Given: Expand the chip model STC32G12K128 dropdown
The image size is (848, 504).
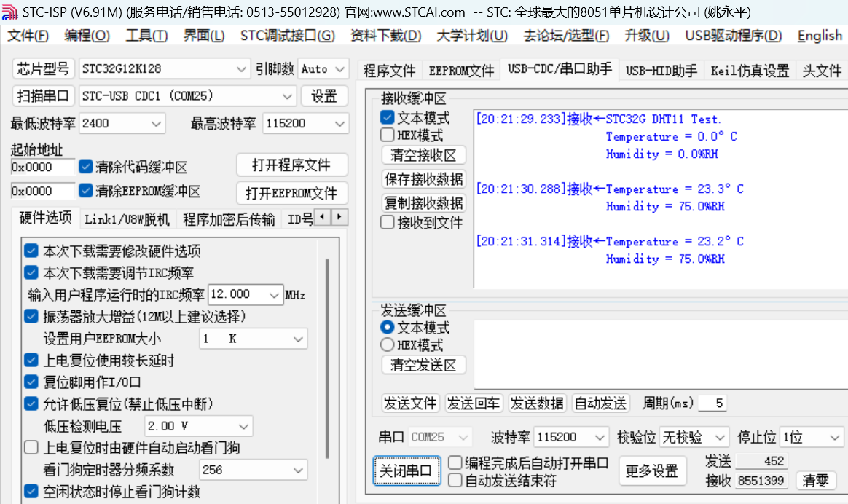Looking at the screenshot, I should pyautogui.click(x=165, y=68).
